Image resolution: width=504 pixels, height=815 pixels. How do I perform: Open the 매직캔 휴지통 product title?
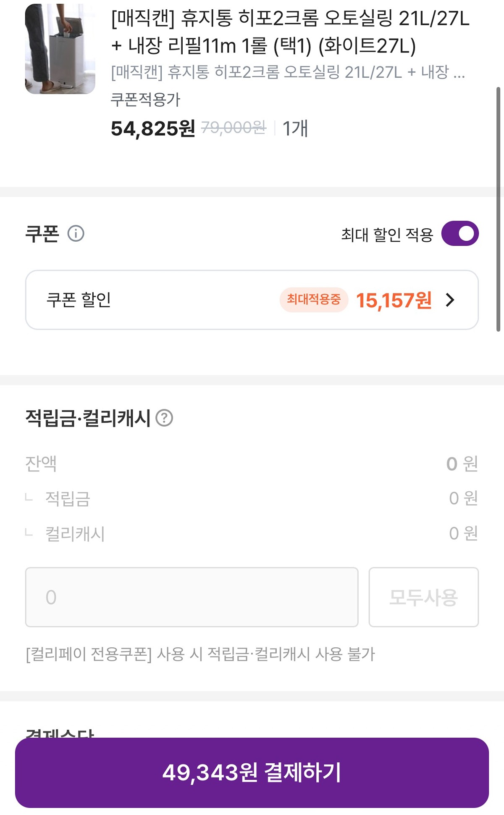[x=290, y=32]
